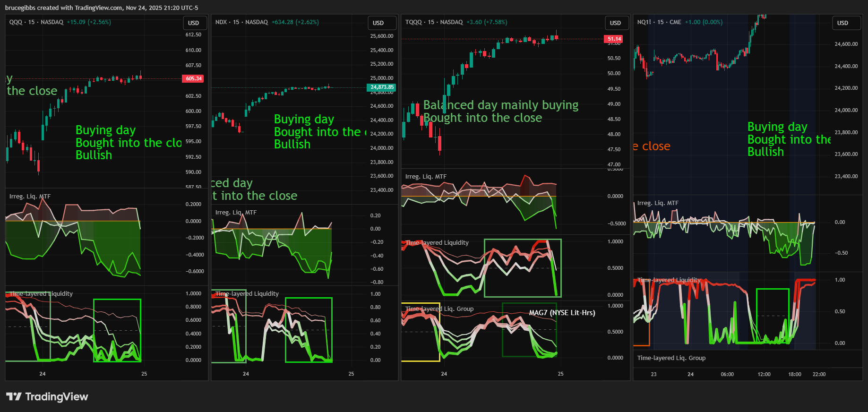Click the MAG7 (NYSE Lit-Hrs) text label
This screenshot has height=412, width=868.
coord(562,312)
